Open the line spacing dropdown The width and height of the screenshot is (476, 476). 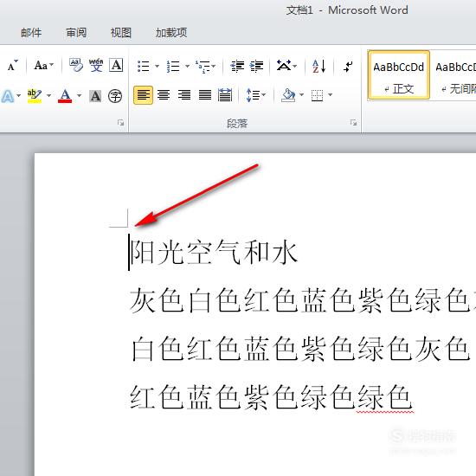[x=256, y=95]
